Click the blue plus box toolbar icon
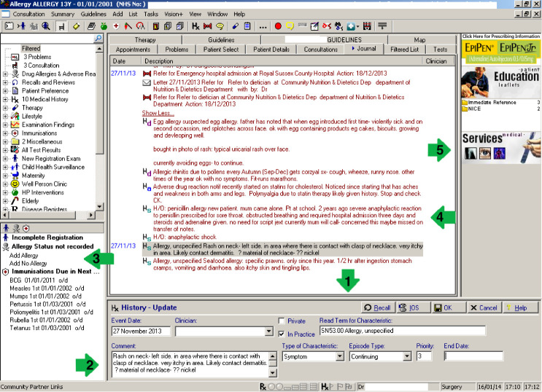542x392 pixels. click(351, 26)
